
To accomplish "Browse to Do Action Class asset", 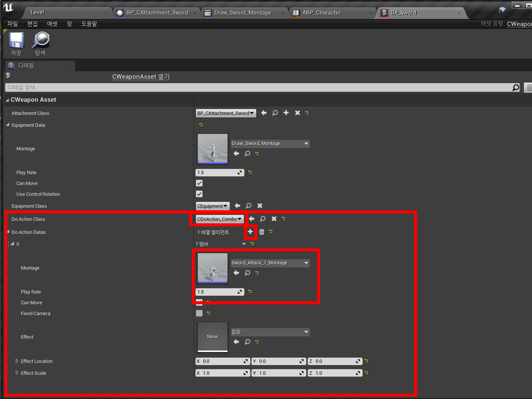I will pyautogui.click(x=263, y=219).
